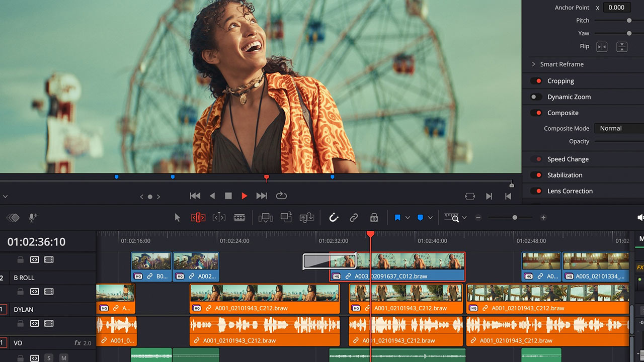Image resolution: width=644 pixels, height=362 pixels.
Task: Disable the Cropping toggle
Action: (537, 81)
